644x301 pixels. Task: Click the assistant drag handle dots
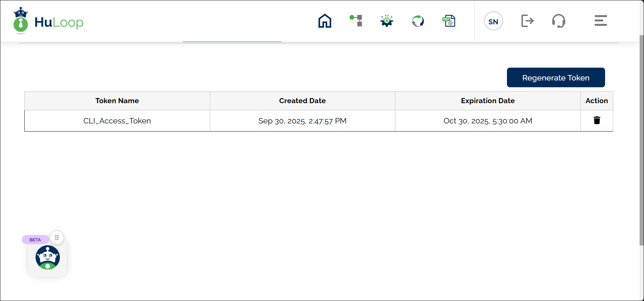[57, 237]
